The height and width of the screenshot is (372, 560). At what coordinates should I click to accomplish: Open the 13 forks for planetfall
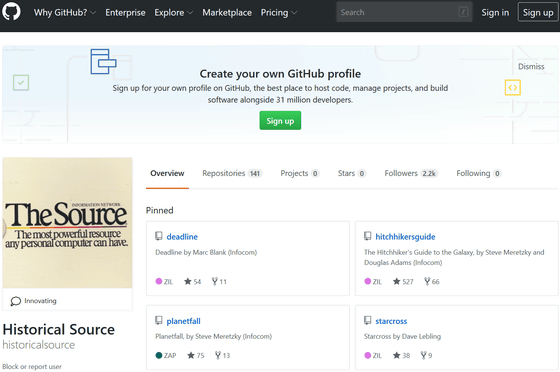222,355
